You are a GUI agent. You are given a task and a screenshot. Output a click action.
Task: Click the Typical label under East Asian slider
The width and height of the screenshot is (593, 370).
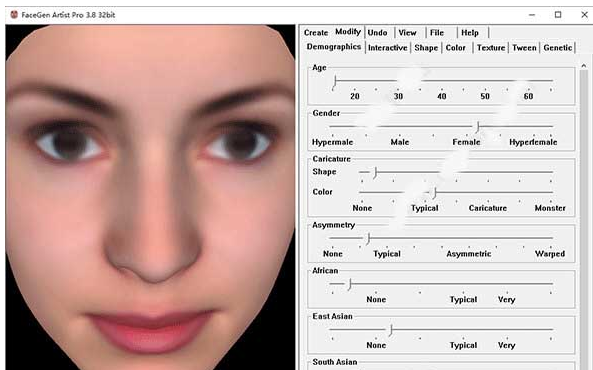[x=463, y=345]
